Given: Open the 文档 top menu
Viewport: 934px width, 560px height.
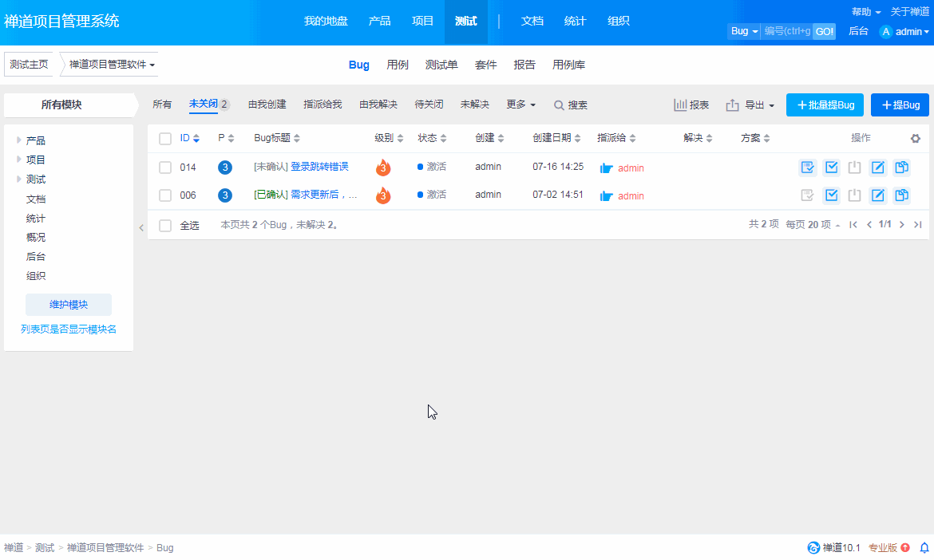Looking at the screenshot, I should click(532, 22).
